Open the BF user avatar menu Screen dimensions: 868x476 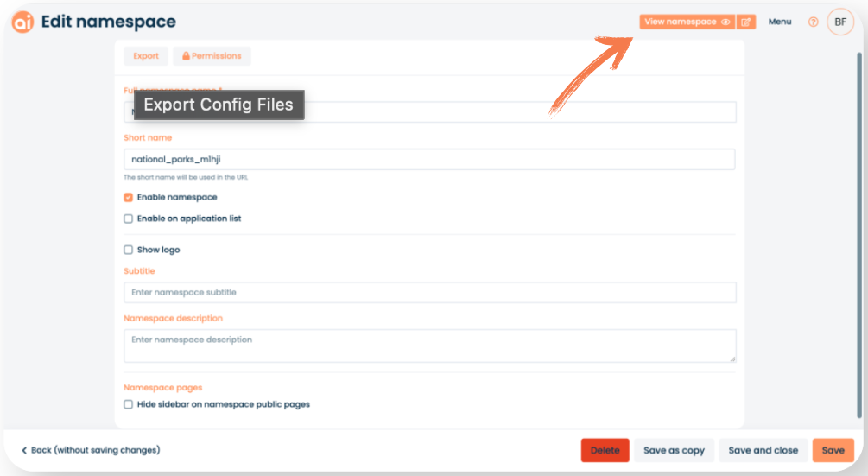tap(840, 22)
